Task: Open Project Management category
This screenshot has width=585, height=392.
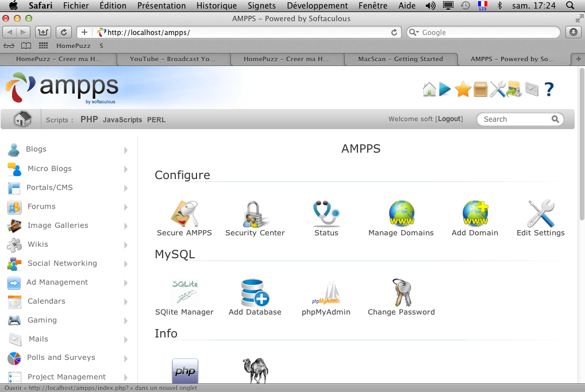Action: pyautogui.click(x=67, y=377)
